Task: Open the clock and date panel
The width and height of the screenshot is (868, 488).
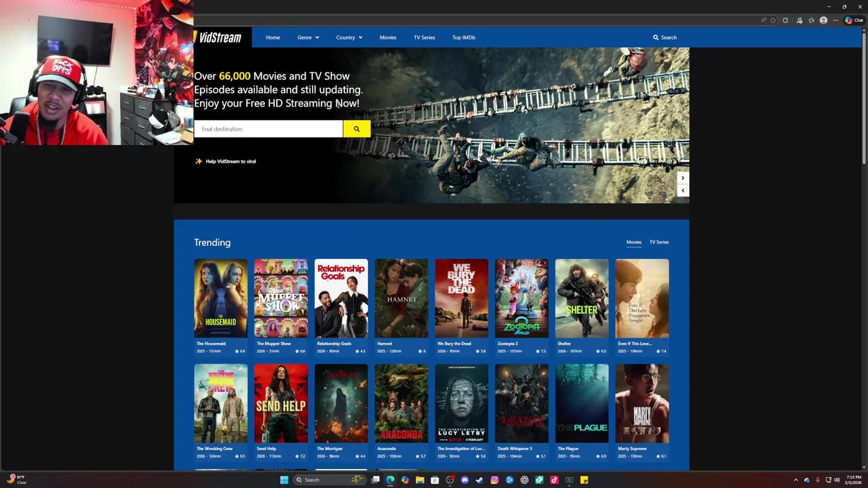Action: pos(854,480)
